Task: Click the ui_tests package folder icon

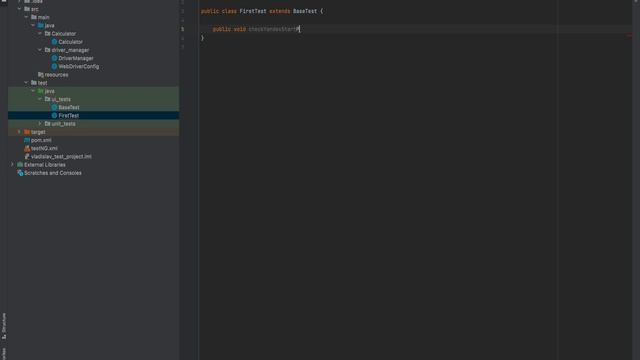Action: [x=47, y=99]
